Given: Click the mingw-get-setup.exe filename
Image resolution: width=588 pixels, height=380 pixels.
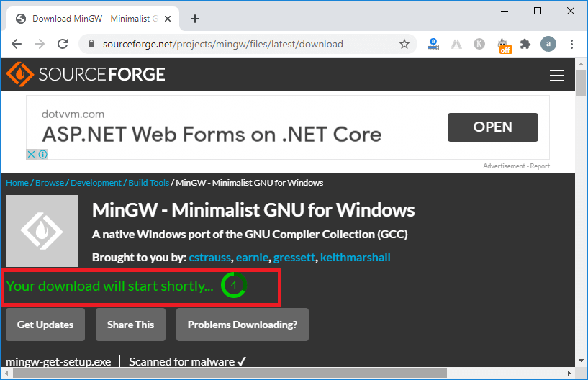Looking at the screenshot, I should coord(58,361).
